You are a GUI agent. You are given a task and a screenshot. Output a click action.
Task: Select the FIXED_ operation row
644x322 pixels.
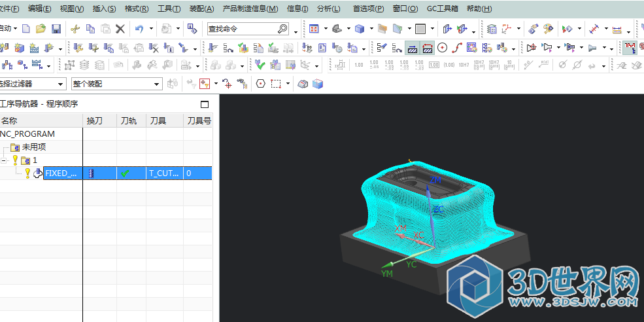coord(106,173)
